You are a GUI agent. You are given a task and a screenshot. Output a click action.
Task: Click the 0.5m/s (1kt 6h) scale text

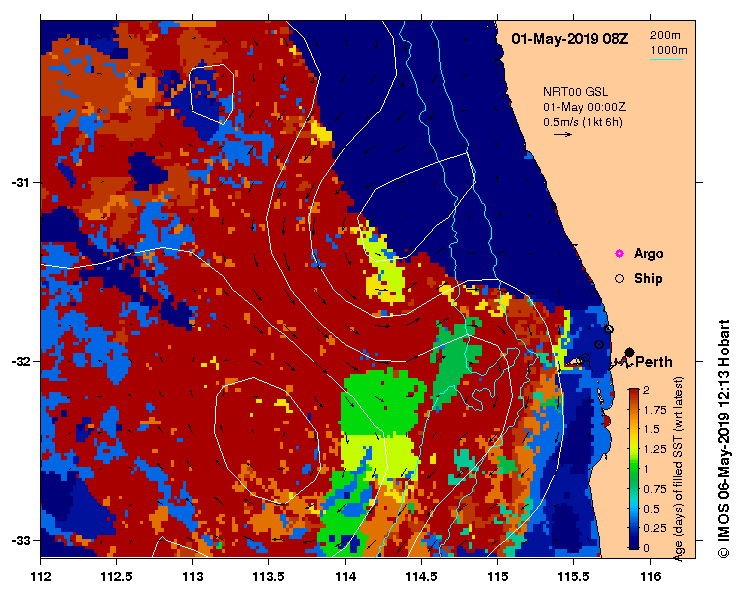[583, 122]
